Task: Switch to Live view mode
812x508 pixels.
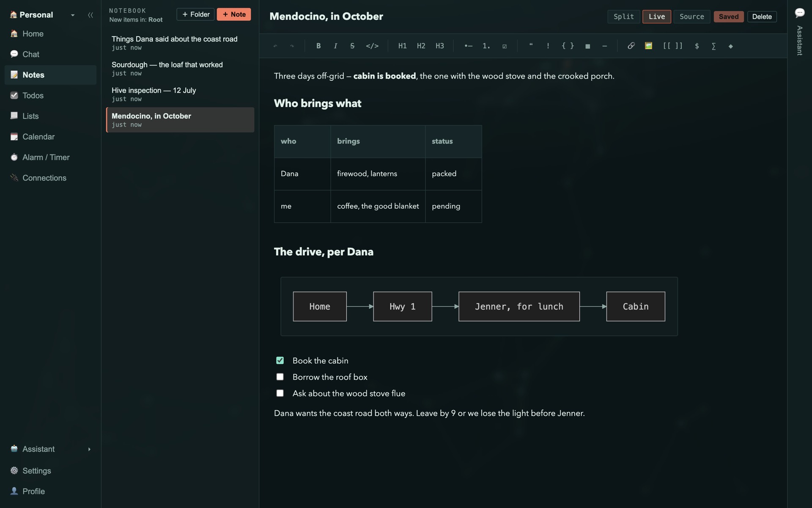Action: [656, 17]
